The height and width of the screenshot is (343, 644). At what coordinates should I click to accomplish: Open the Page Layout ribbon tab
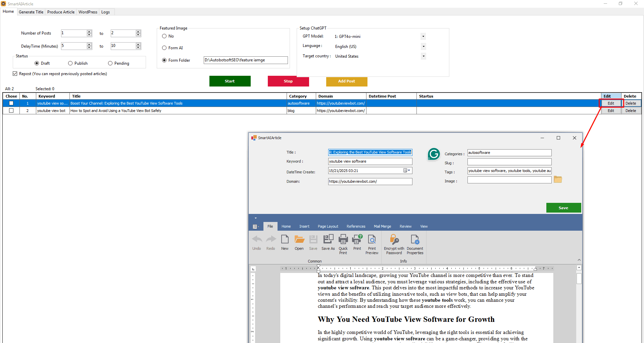328,227
